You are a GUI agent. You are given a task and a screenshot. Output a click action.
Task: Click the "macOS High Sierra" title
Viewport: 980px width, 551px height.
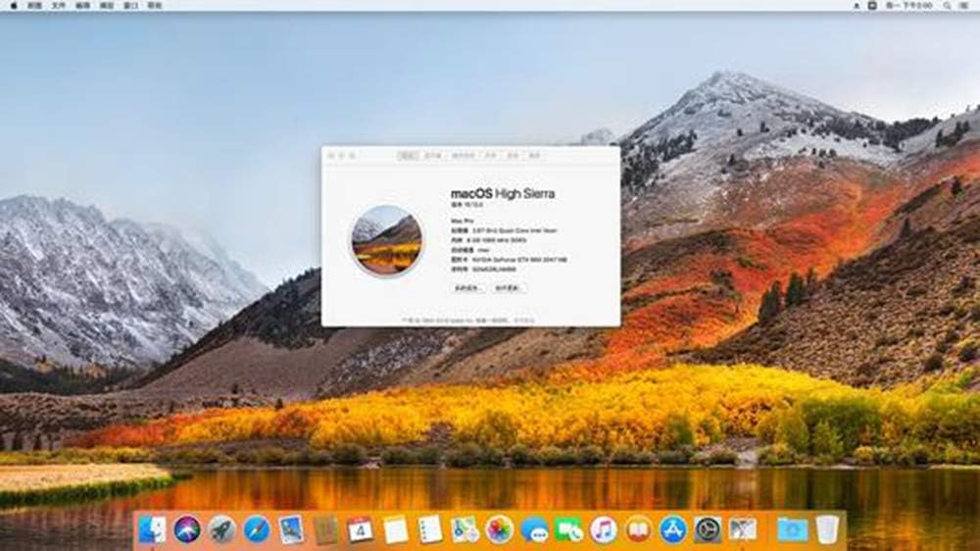pyautogui.click(x=503, y=194)
